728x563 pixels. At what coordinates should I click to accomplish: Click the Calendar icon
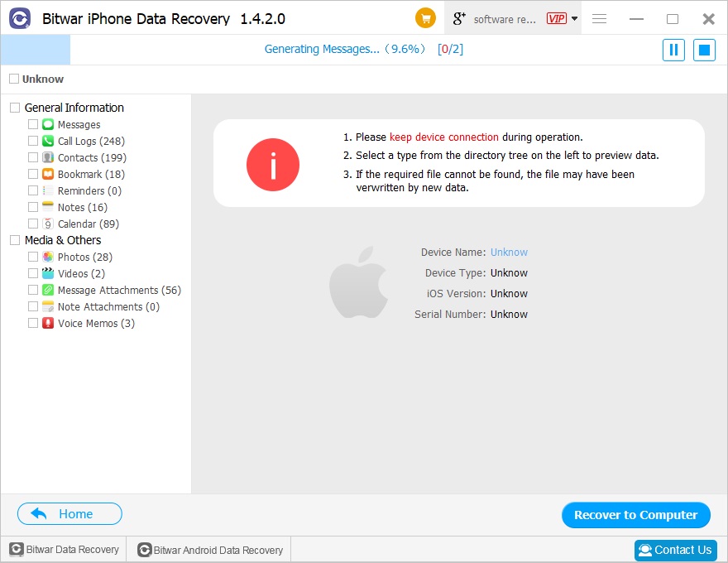pyautogui.click(x=48, y=224)
